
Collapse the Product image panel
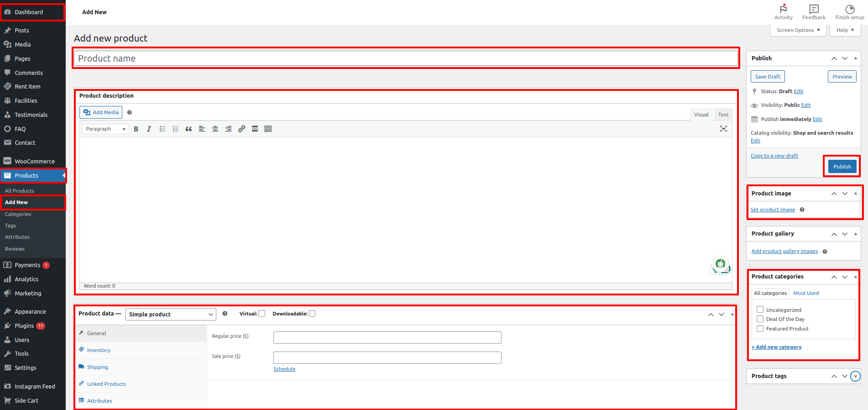coord(856,194)
